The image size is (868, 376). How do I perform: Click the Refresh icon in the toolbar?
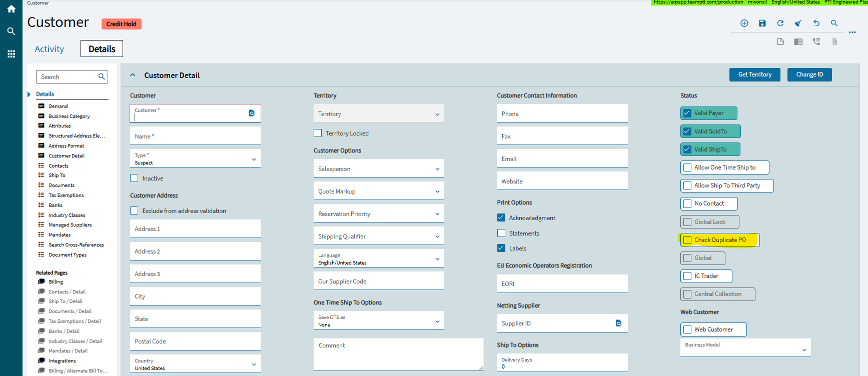click(x=780, y=23)
